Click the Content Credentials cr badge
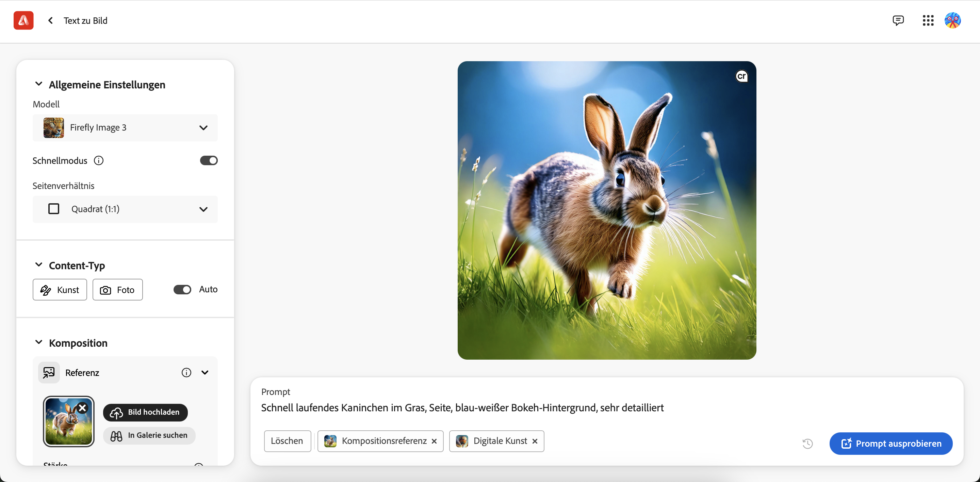 click(x=741, y=76)
